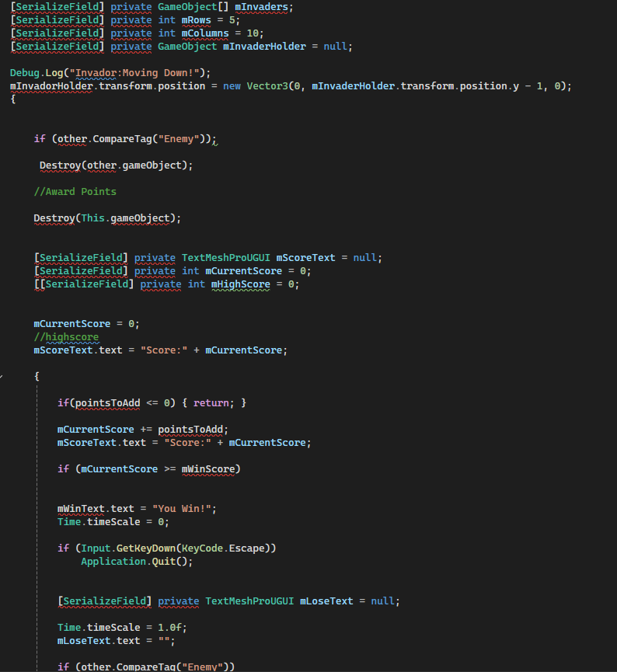The width and height of the screenshot is (617, 672).
Task: Click the new keyword before Vector3
Action: point(232,86)
